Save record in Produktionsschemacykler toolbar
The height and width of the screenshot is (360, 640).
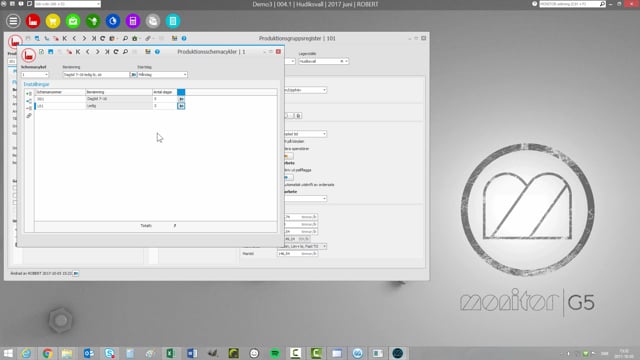pyautogui.click(x=51, y=52)
